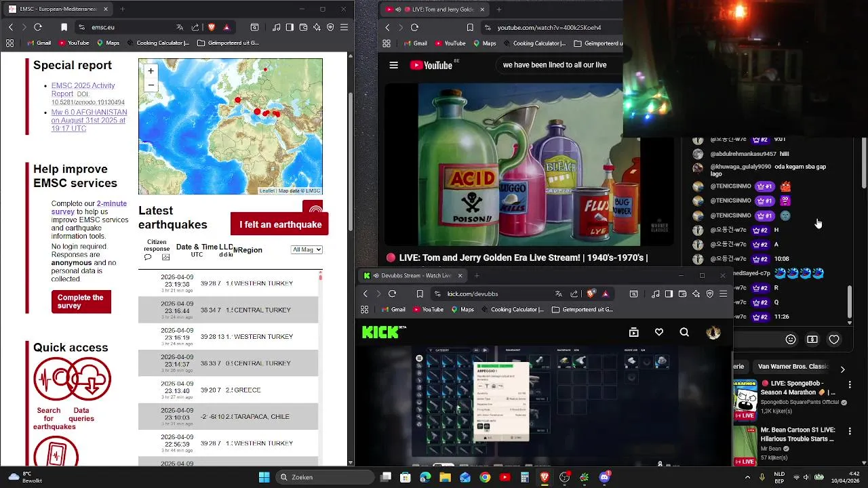The width and height of the screenshot is (868, 488).
Task: Open Cooking Calculator bookmark in EMSC window
Action: click(x=157, y=43)
